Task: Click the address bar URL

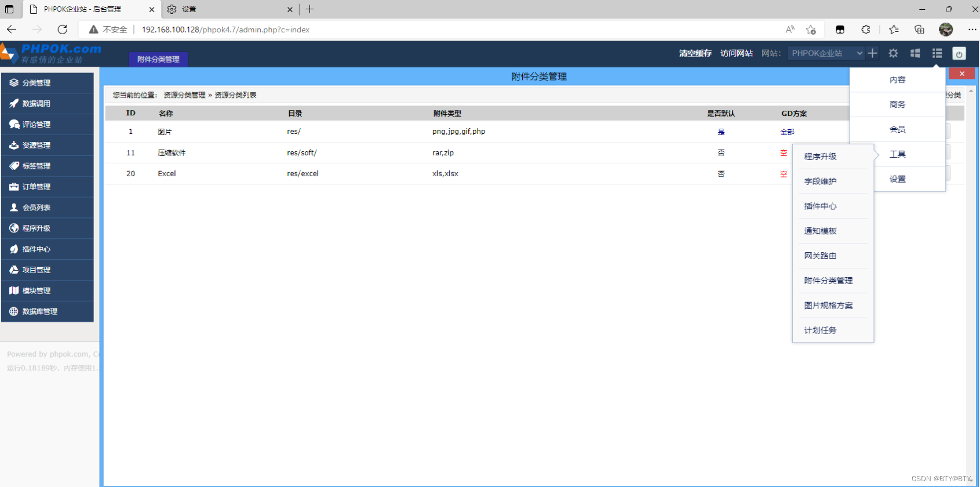Action: pyautogui.click(x=225, y=30)
